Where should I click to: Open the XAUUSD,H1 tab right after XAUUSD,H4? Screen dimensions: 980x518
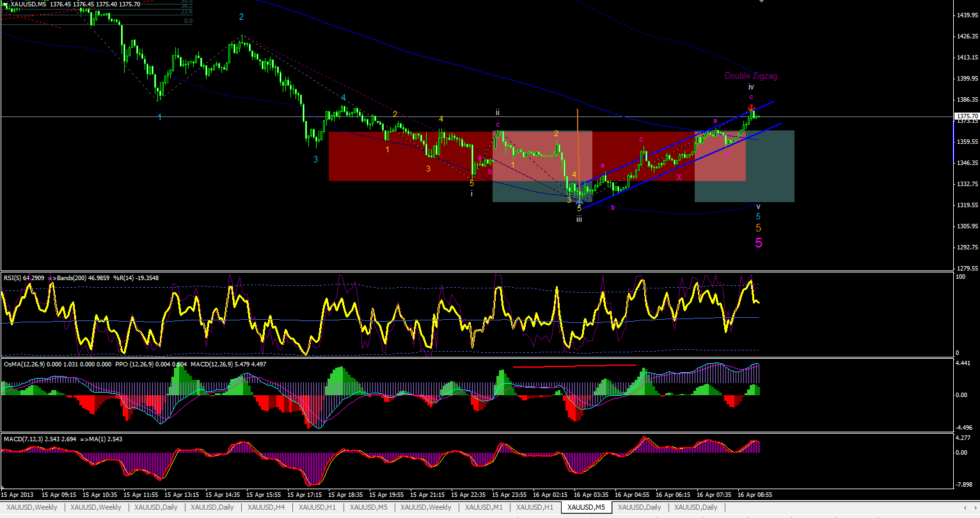click(x=317, y=507)
